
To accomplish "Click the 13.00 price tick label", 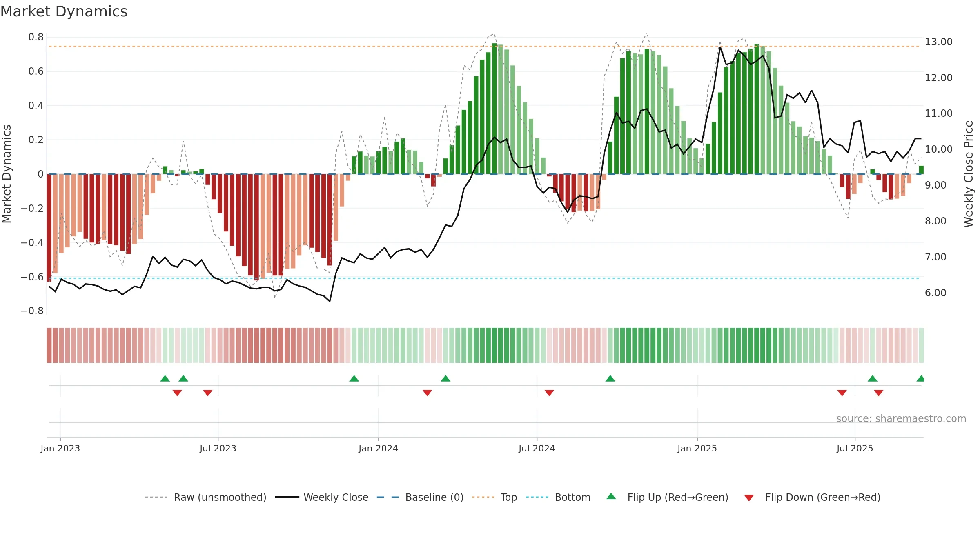I will click(x=939, y=42).
